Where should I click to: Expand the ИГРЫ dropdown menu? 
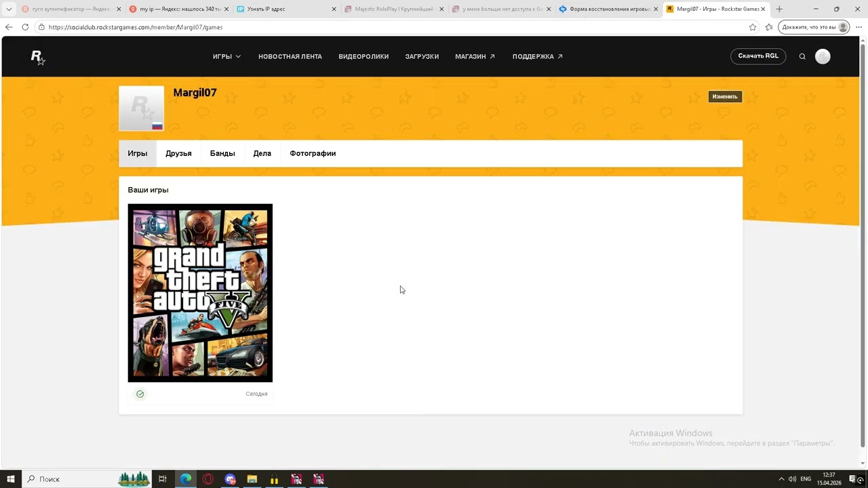point(226,56)
